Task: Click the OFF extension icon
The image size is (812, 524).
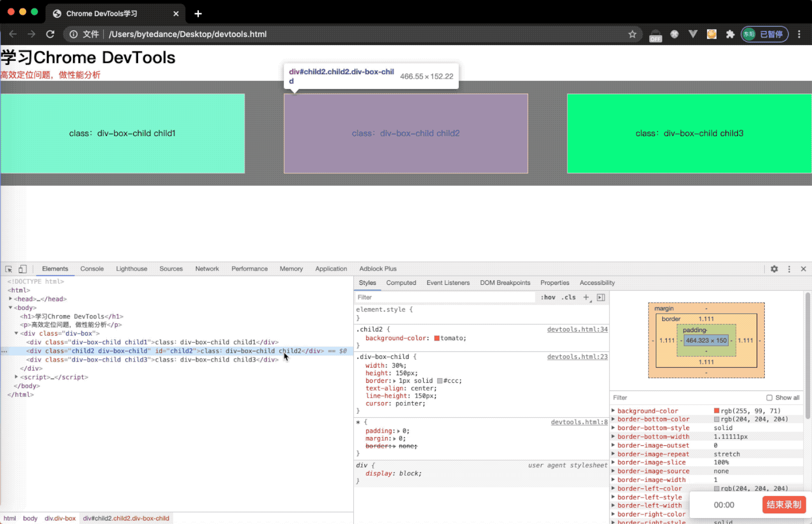Action: [656, 35]
